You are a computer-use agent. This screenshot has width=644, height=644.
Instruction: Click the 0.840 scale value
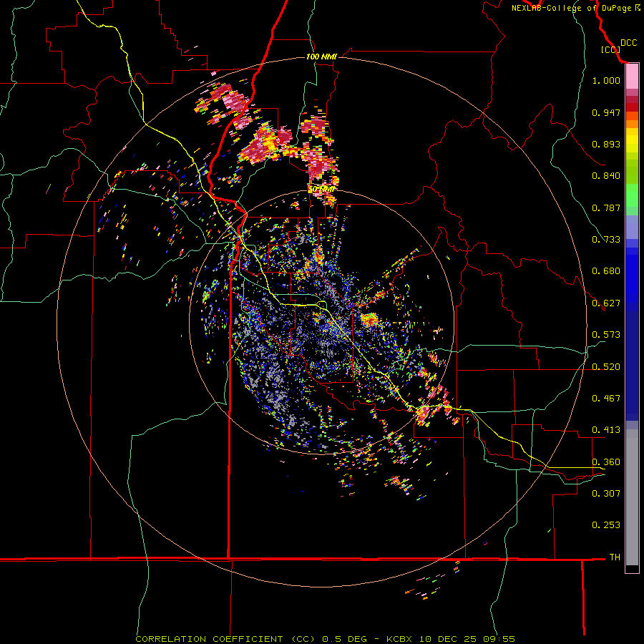point(606,176)
